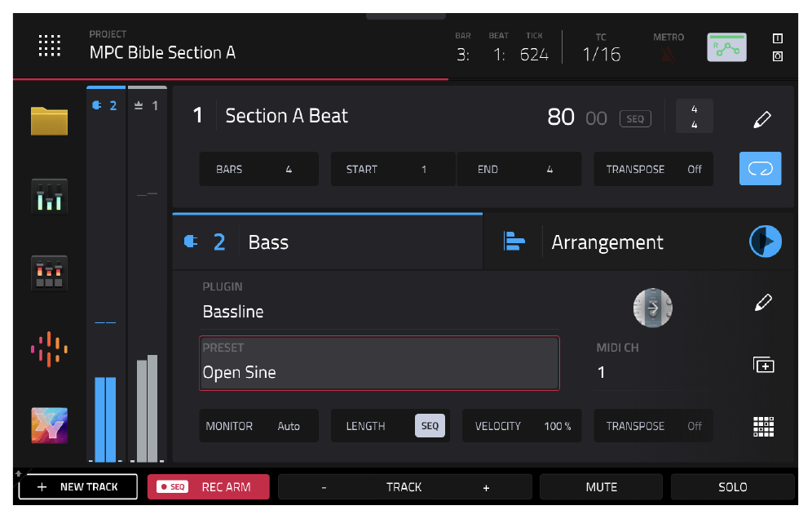Open the pad mixer icon
Viewport: 812px width, 519px height.
pos(49,273)
